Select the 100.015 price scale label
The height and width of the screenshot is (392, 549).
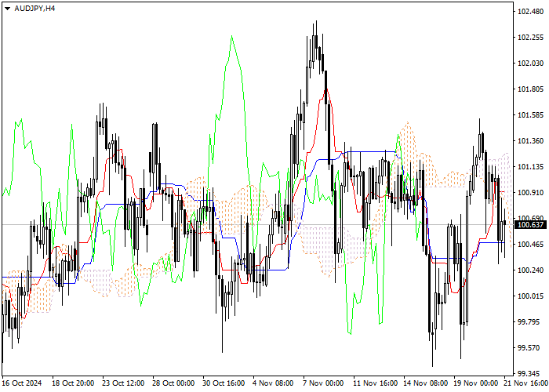click(530, 296)
